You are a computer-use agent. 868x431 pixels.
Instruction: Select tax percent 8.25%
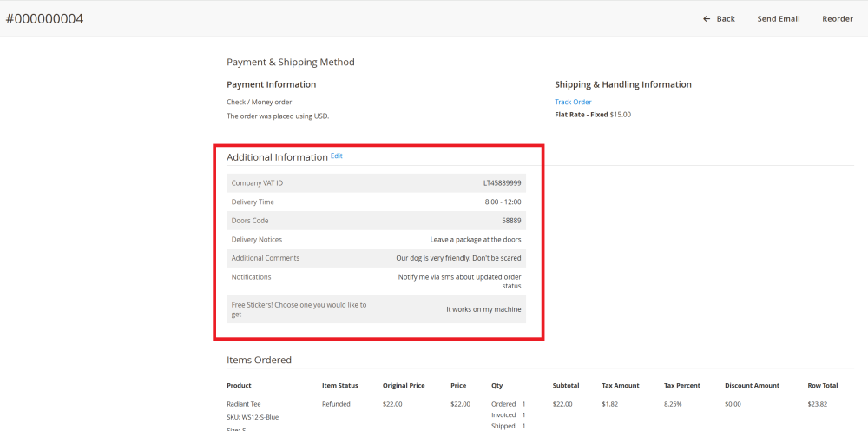click(673, 404)
